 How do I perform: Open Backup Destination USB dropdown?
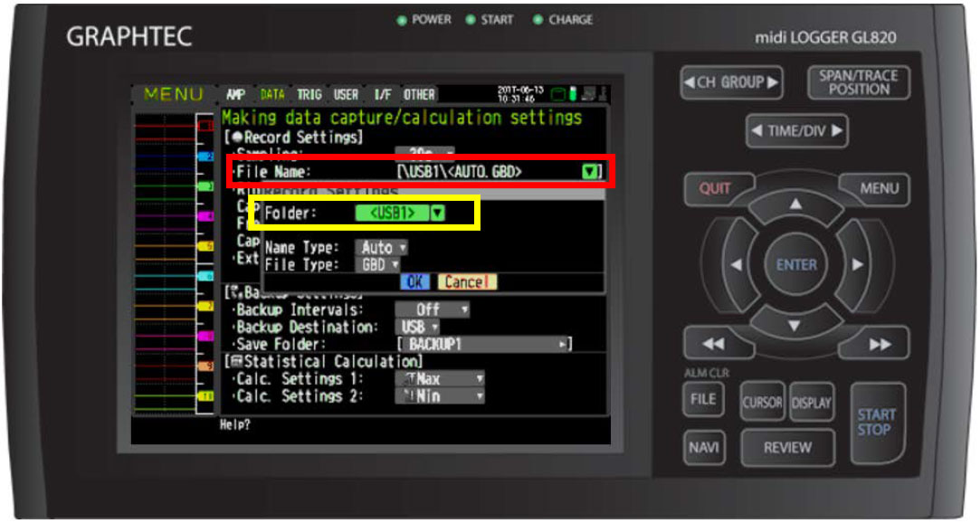click(417, 327)
